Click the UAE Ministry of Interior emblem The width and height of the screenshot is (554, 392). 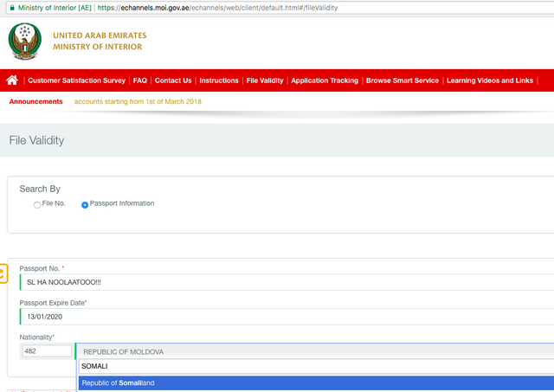tap(25, 42)
